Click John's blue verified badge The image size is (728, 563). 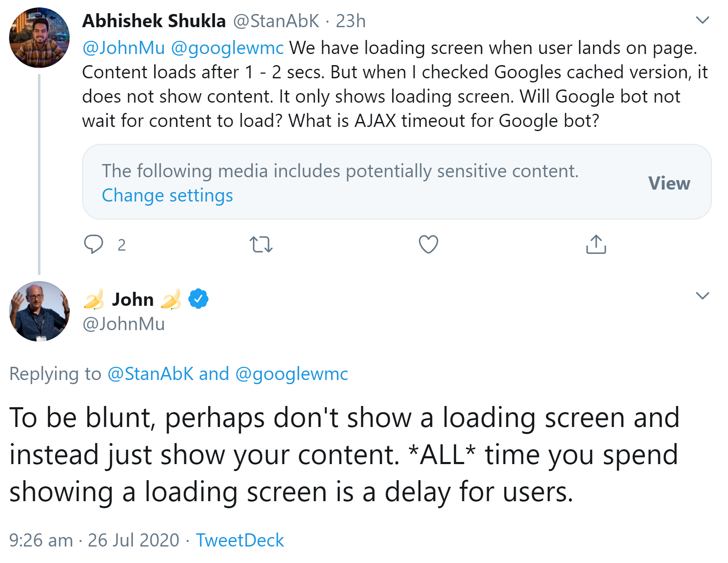click(198, 299)
